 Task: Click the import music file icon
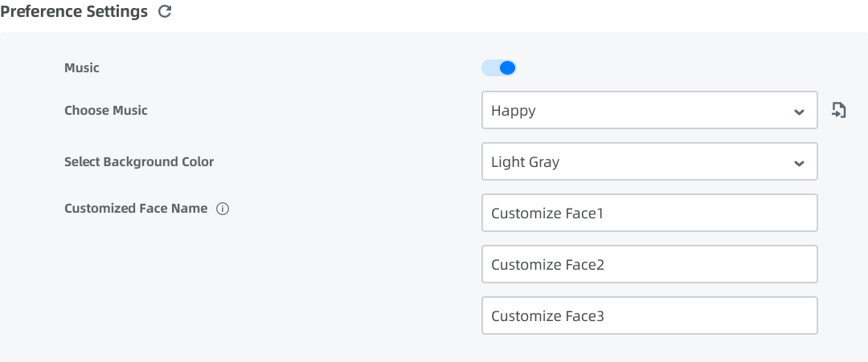pyautogui.click(x=838, y=110)
